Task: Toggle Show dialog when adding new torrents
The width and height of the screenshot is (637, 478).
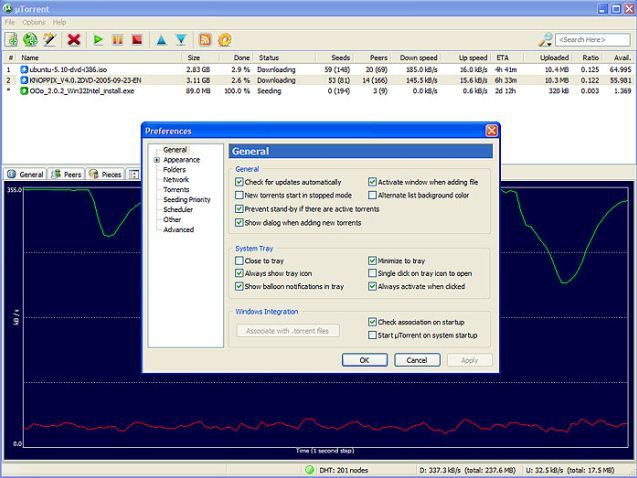Action: pyautogui.click(x=239, y=223)
